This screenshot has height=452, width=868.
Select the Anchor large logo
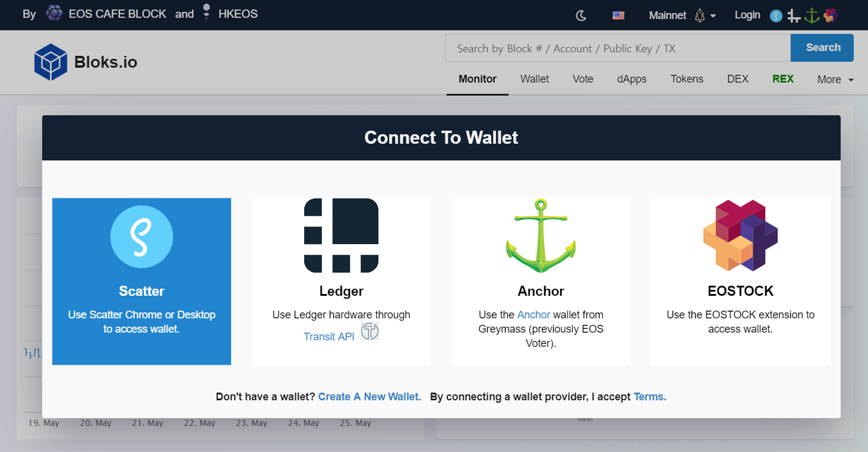541,236
